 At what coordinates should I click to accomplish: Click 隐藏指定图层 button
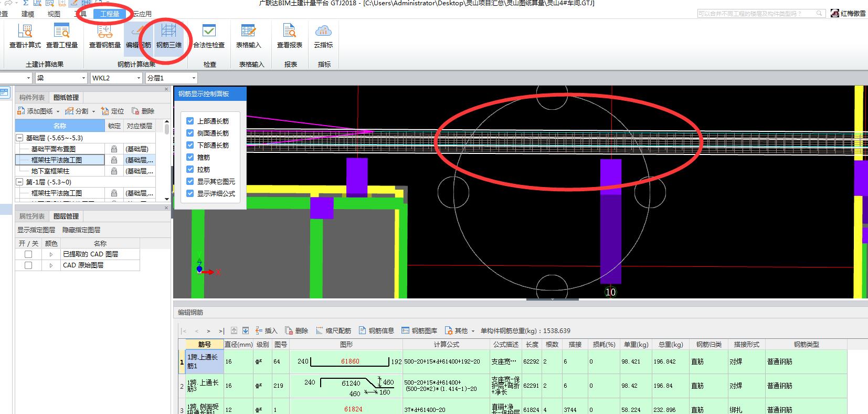(x=81, y=230)
